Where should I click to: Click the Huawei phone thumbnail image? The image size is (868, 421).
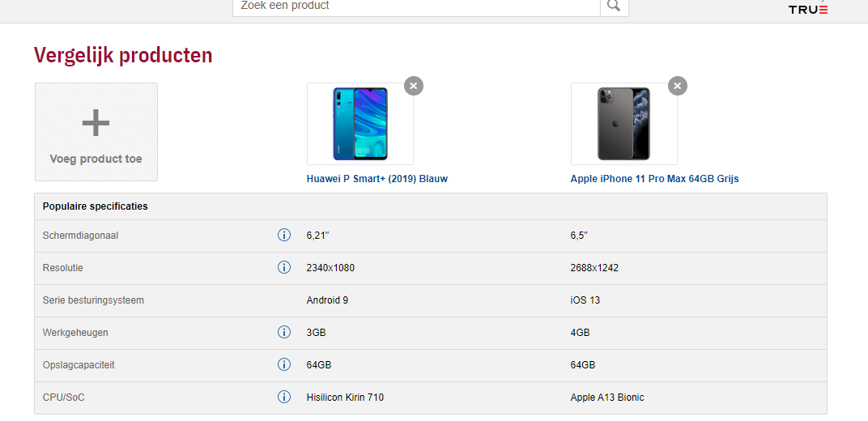360,124
